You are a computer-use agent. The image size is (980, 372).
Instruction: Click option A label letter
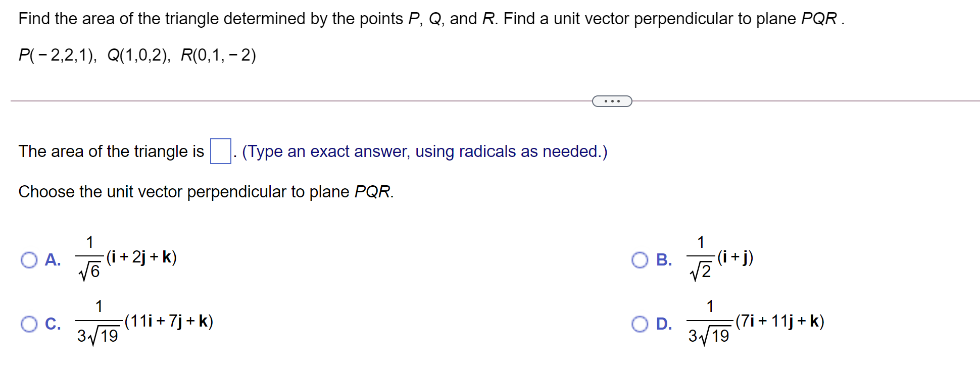pos(53,260)
